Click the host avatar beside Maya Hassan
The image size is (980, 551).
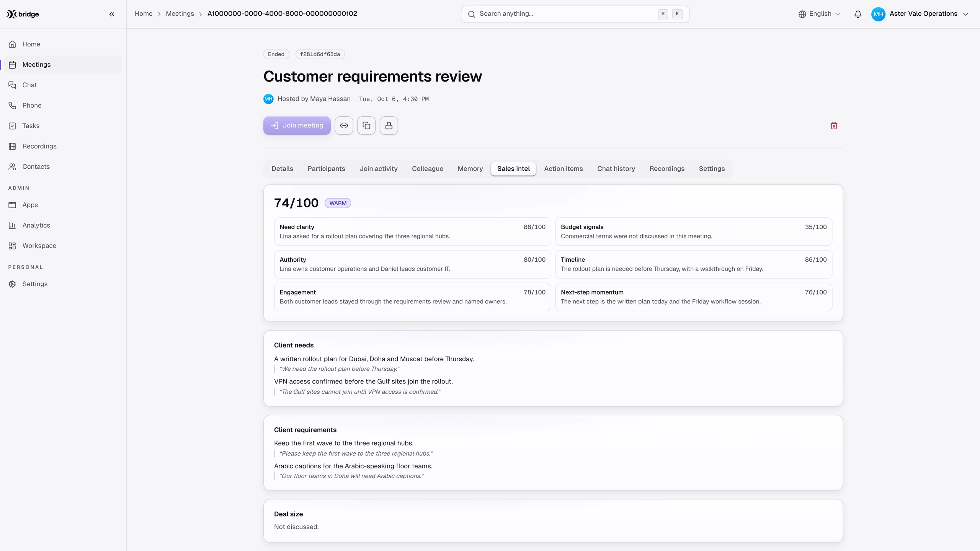point(268,99)
